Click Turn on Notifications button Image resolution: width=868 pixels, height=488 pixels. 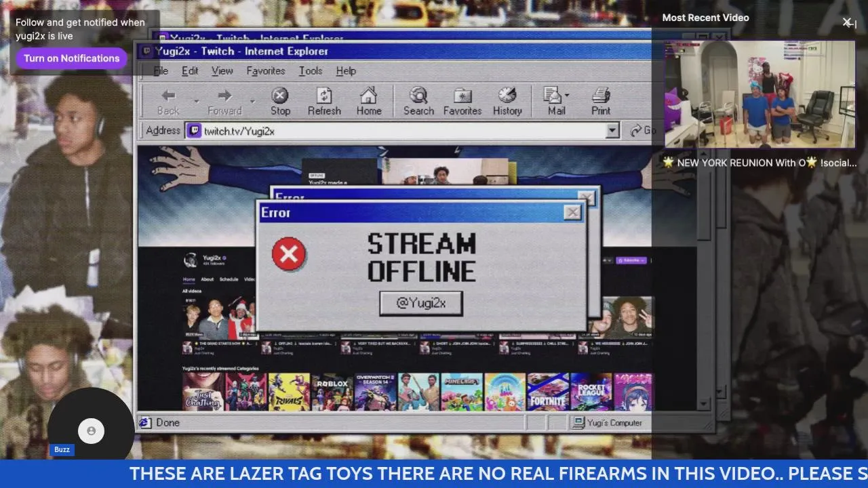[72, 58]
